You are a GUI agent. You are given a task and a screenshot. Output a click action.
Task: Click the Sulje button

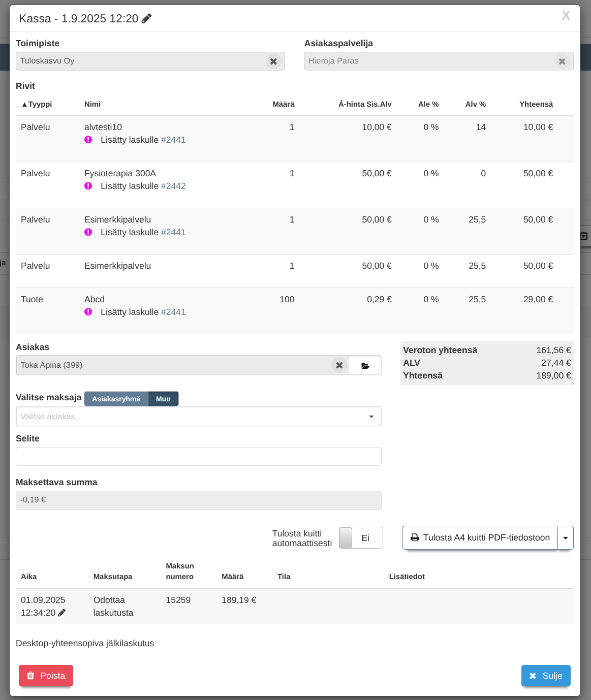pos(546,676)
